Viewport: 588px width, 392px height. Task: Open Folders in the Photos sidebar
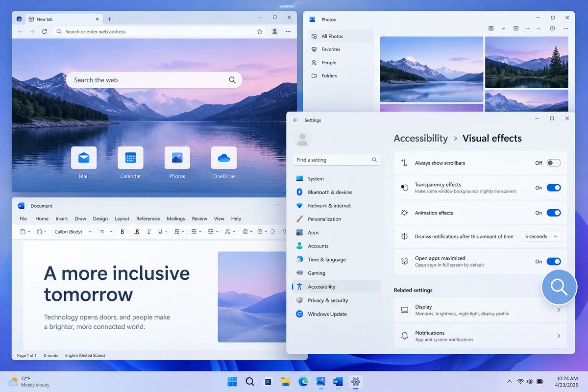[x=340, y=76]
